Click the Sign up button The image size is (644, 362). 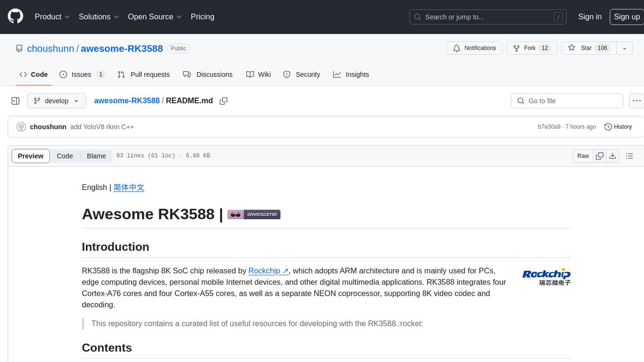626,17
